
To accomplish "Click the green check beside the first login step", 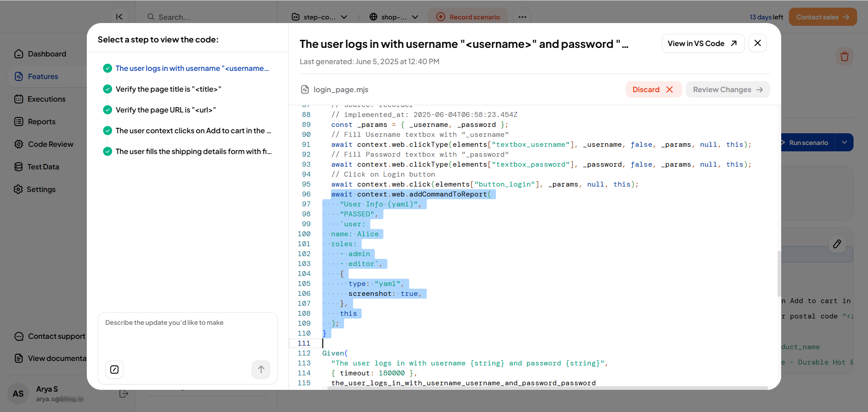I will (x=107, y=68).
